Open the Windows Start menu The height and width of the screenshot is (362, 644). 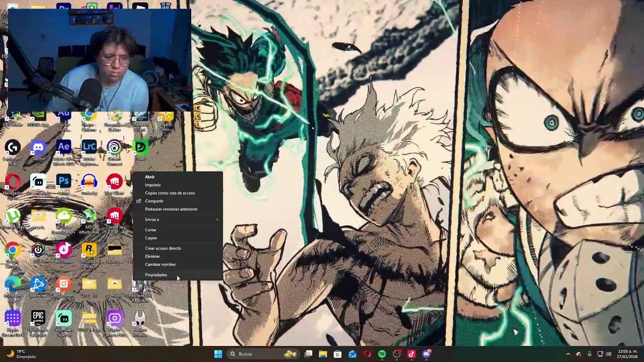pos(218,354)
